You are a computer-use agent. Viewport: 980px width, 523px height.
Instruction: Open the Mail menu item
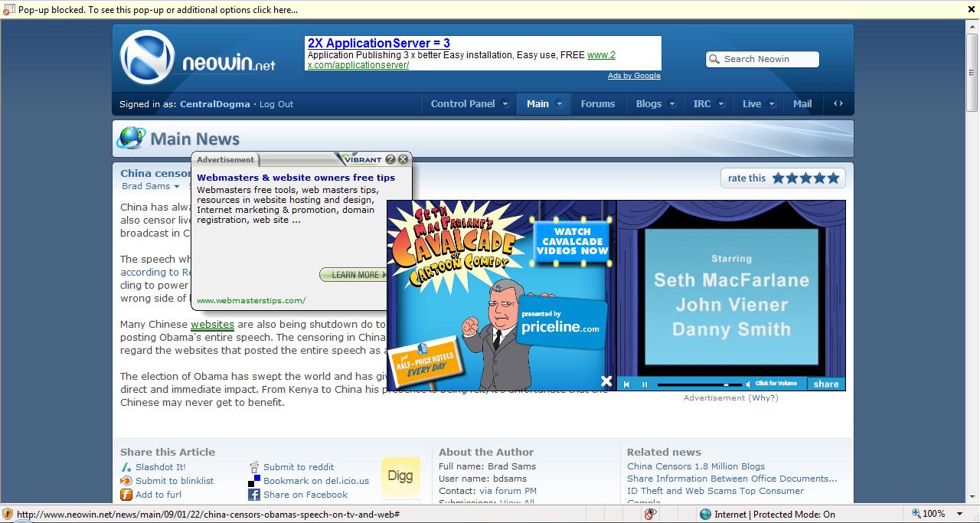(x=802, y=103)
